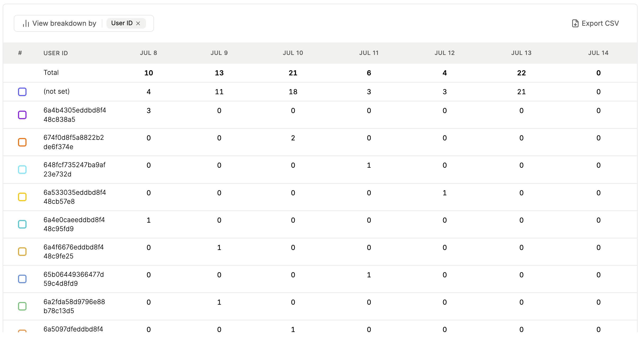Screen dimensions: 644x345
Task: Click the Export CSV download icon
Action: tap(575, 23)
